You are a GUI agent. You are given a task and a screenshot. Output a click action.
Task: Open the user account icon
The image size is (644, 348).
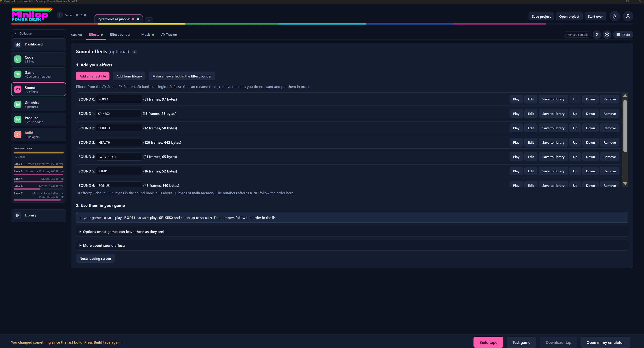tap(628, 16)
